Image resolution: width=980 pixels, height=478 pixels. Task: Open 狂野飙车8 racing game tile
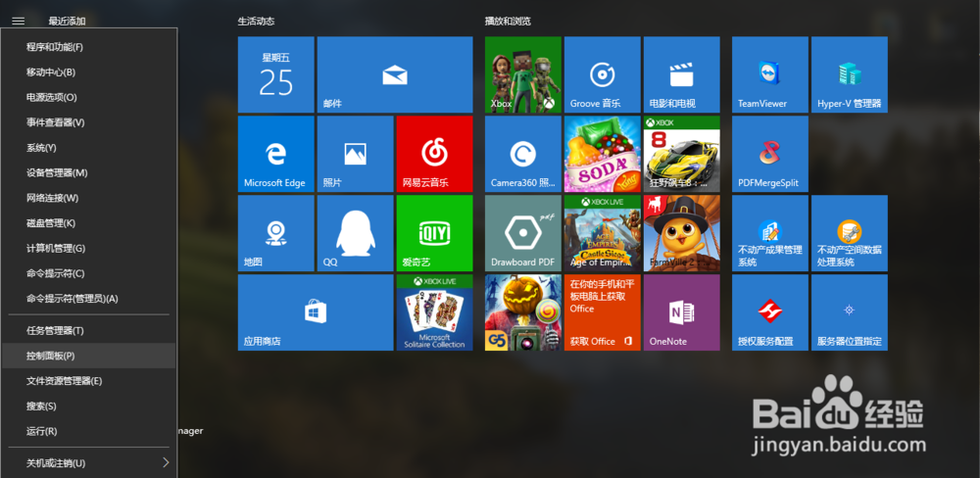click(682, 154)
